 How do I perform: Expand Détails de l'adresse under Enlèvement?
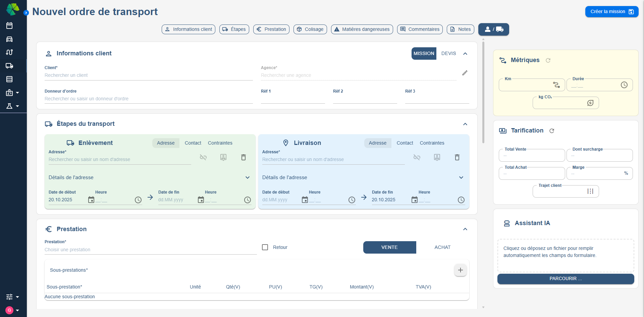(x=248, y=177)
